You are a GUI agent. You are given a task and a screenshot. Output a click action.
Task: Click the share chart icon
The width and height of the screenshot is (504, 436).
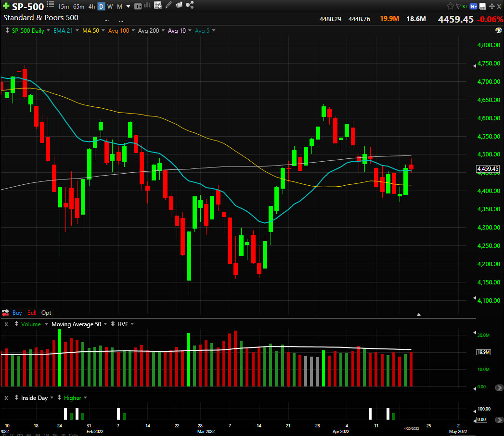click(x=190, y=5)
